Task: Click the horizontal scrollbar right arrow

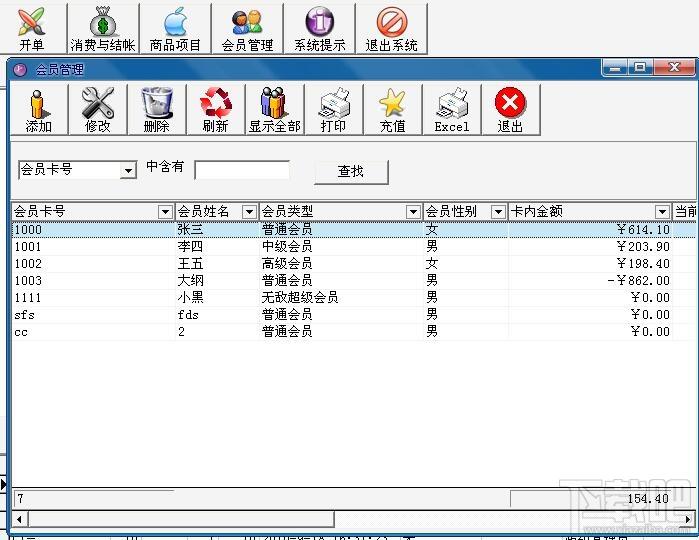Action: tap(688, 519)
